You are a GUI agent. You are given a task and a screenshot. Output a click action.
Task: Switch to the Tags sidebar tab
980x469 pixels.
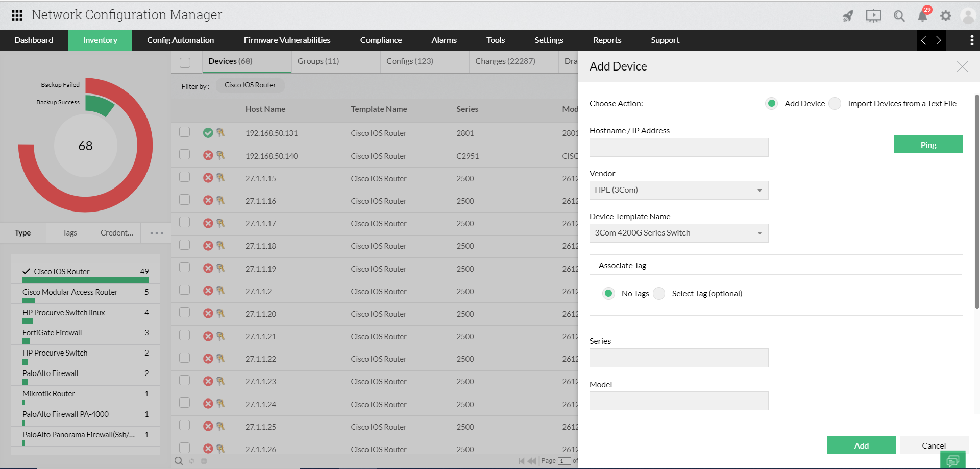pyautogui.click(x=70, y=233)
